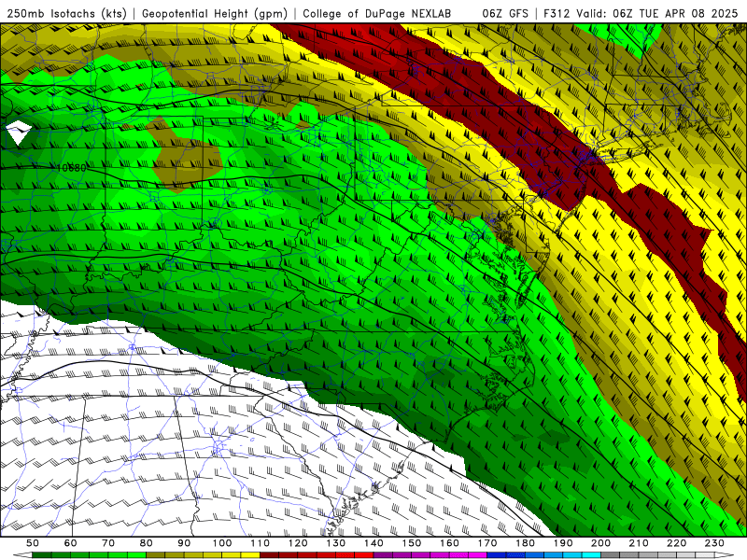
Task: Click the 80 value on the color scale
Action: 146,543
